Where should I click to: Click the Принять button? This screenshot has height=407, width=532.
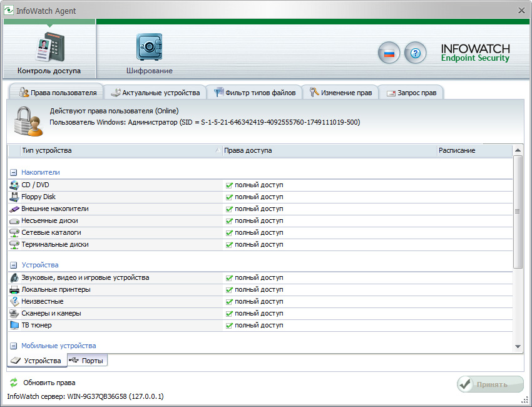(x=490, y=384)
